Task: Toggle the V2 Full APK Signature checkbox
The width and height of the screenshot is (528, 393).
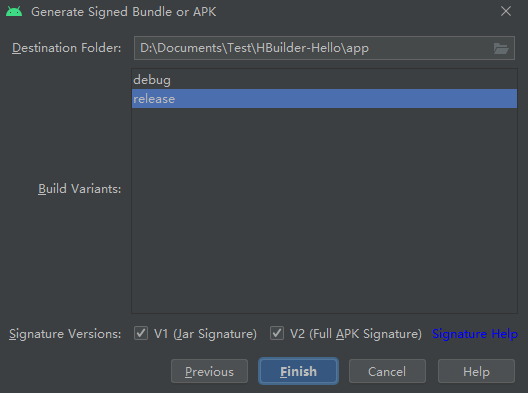Action: pos(277,333)
